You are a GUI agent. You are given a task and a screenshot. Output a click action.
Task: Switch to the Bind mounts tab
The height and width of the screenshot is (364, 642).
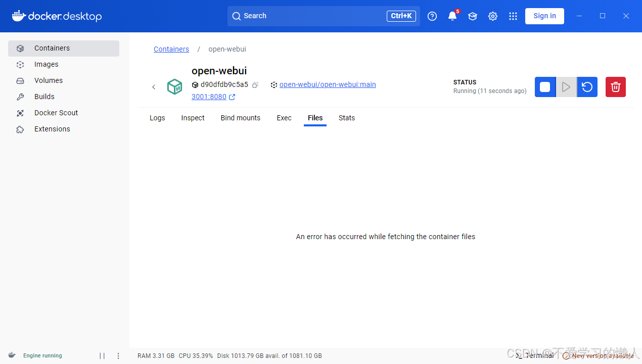tap(241, 118)
